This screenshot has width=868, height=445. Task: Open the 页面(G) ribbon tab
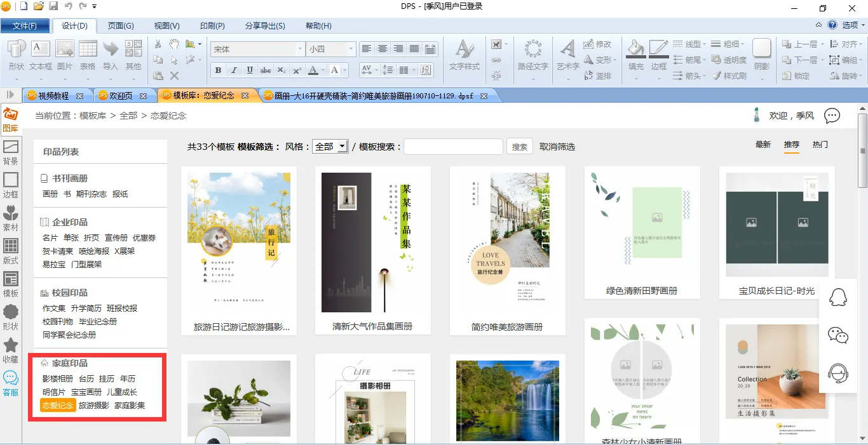point(121,25)
